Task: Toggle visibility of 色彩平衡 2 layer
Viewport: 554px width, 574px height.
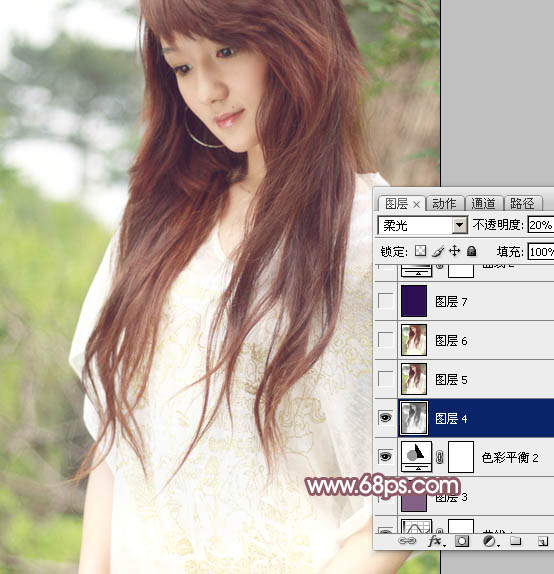Action: point(385,456)
